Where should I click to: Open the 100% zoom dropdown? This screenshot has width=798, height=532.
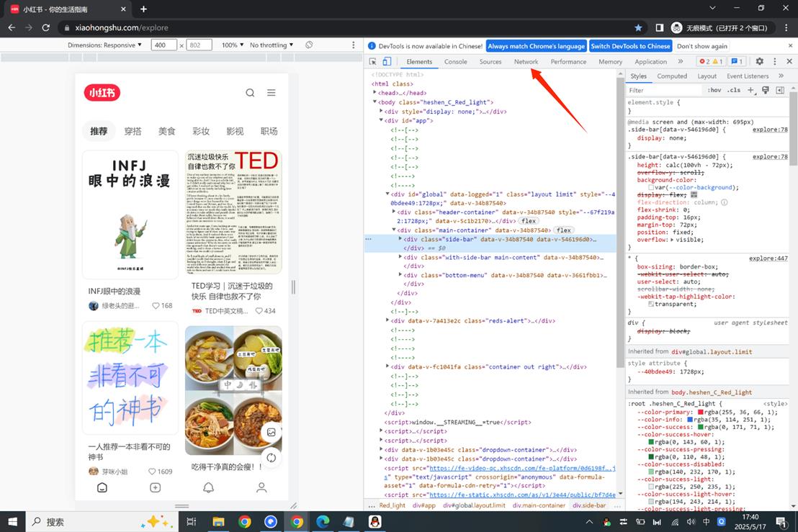click(233, 45)
